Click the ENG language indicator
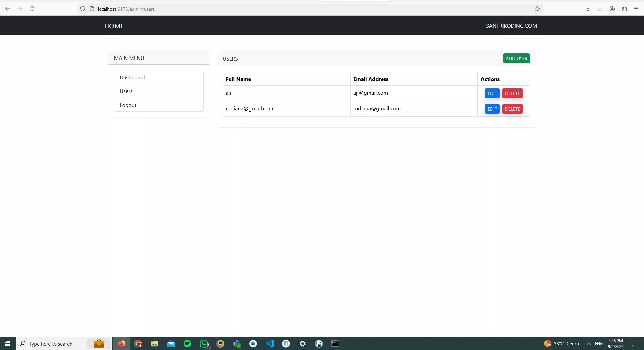Image resolution: width=644 pixels, height=350 pixels. (x=599, y=344)
